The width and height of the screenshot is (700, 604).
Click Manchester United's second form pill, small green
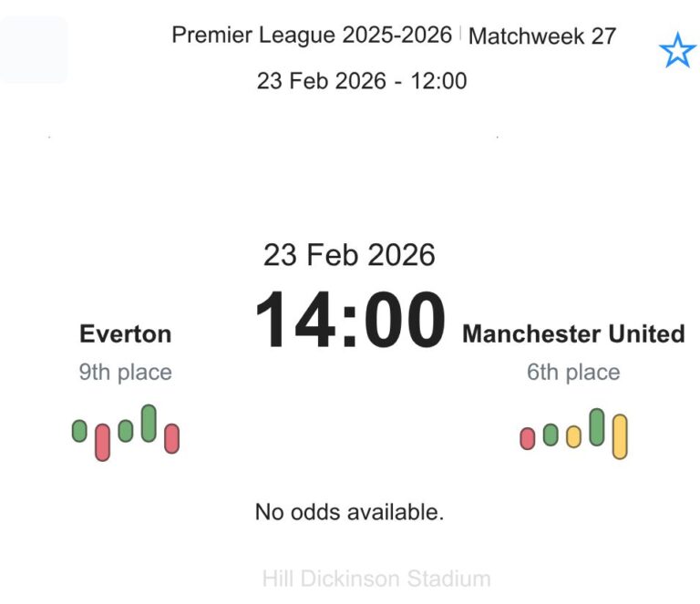(x=551, y=435)
